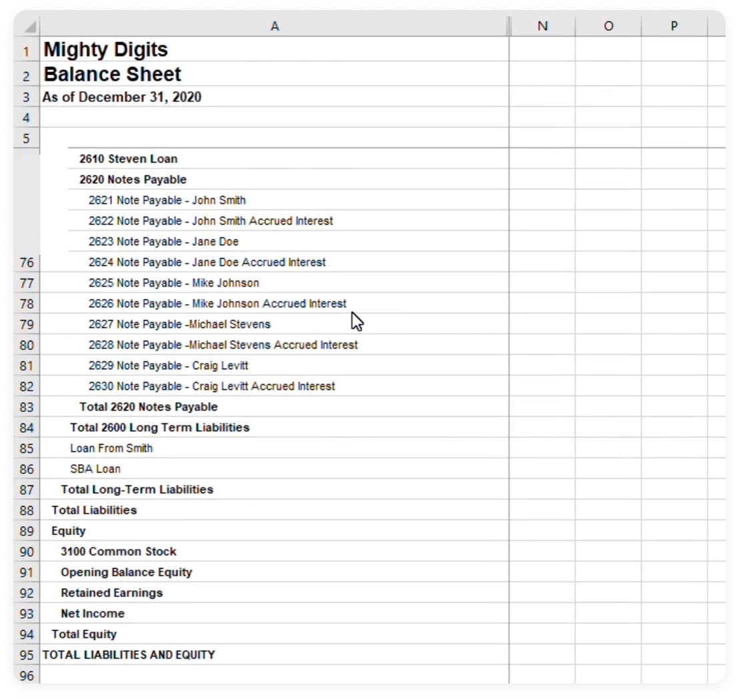Select column O header

click(x=608, y=26)
